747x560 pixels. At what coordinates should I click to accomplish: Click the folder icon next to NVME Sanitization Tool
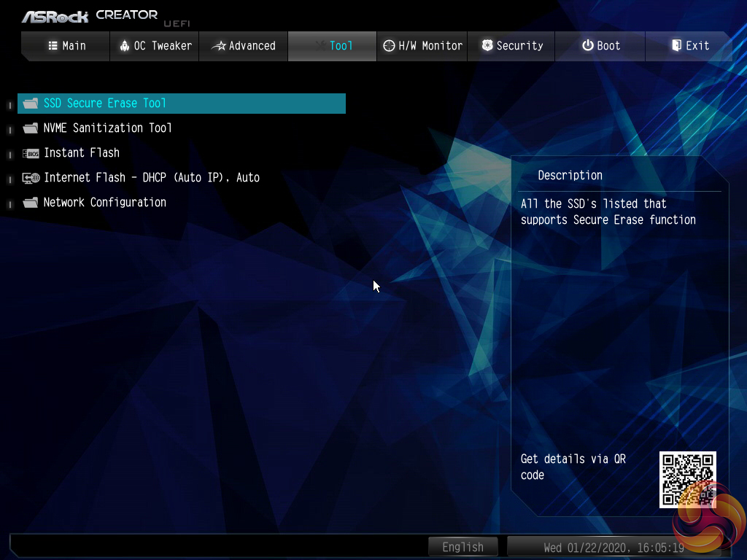(31, 128)
